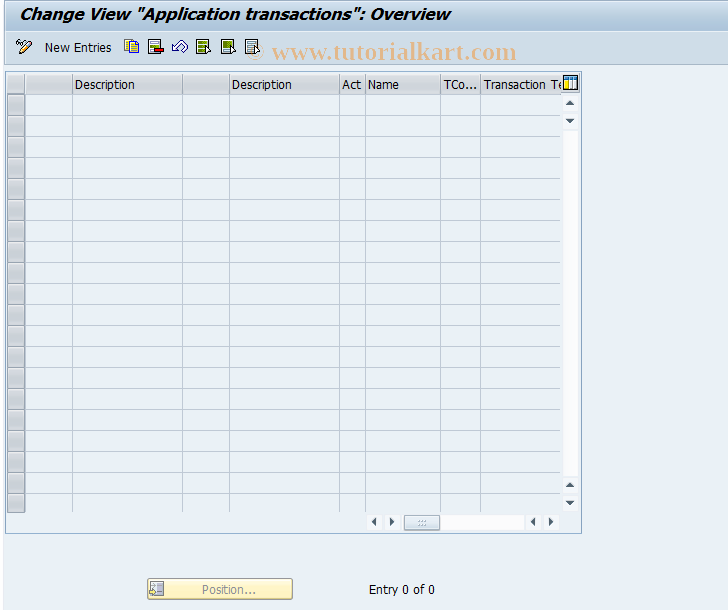728x610 pixels.
Task: Click the right scroll arrow beside the horizontal thumb
Action: [392, 522]
